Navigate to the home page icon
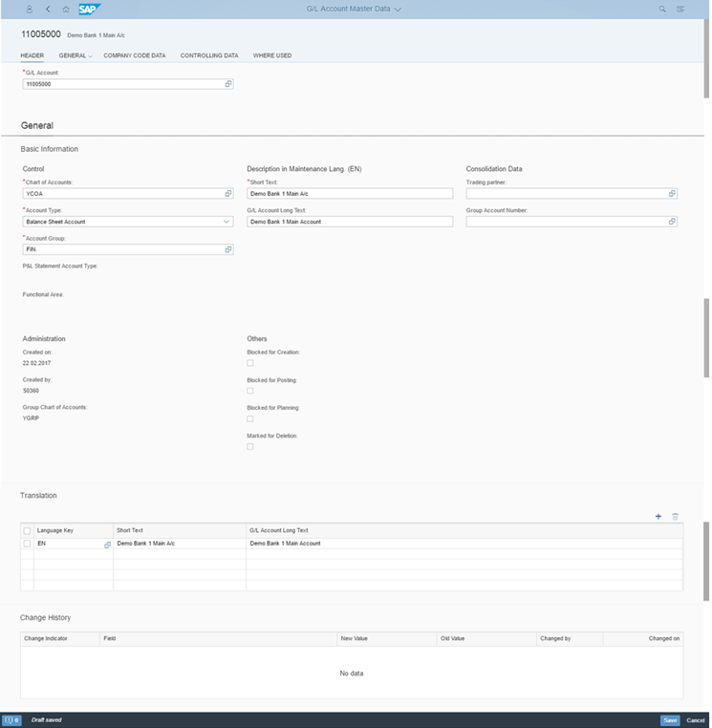712x728 pixels. (66, 9)
